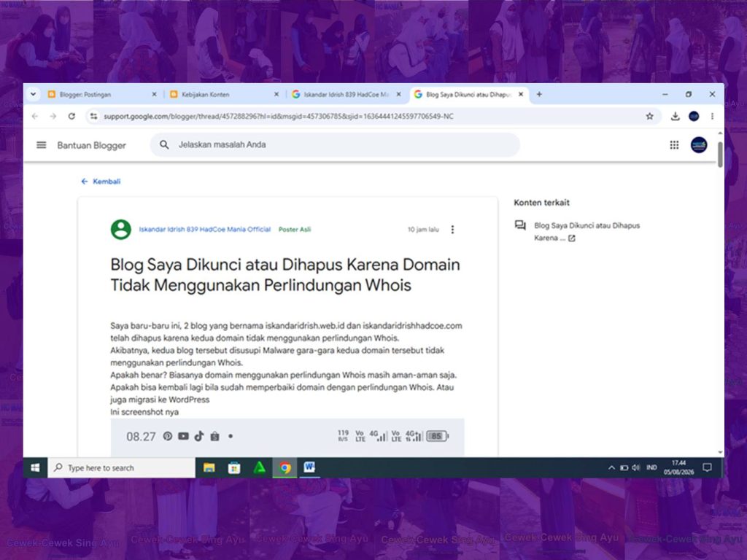Switch to Chrome on taskbar
747x560 pixels.
click(x=285, y=467)
